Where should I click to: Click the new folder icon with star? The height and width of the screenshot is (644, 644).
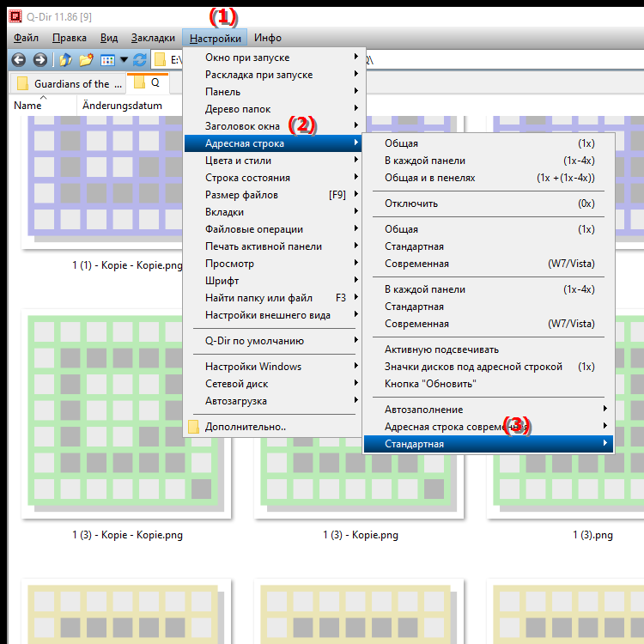coord(86,60)
